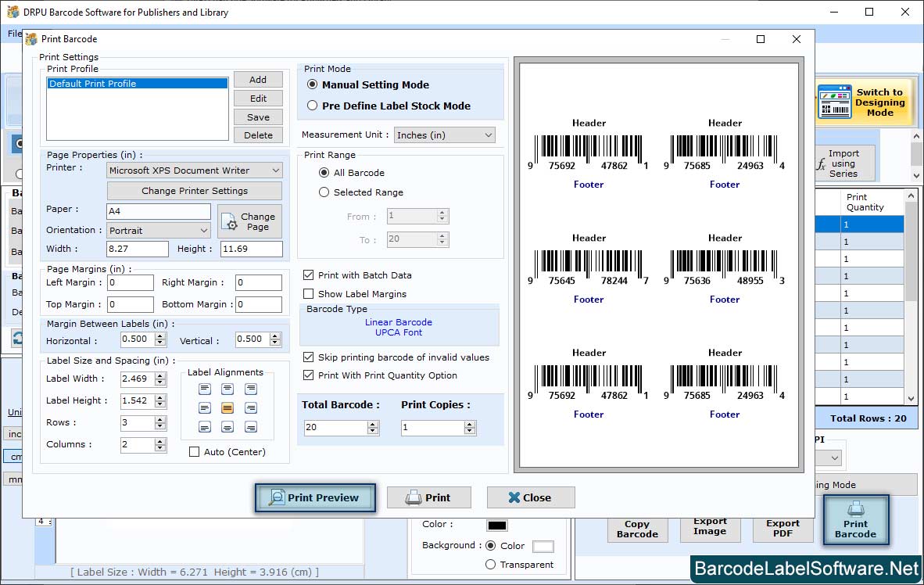Click the Print button
This screenshot has height=585, width=924.
(x=428, y=497)
